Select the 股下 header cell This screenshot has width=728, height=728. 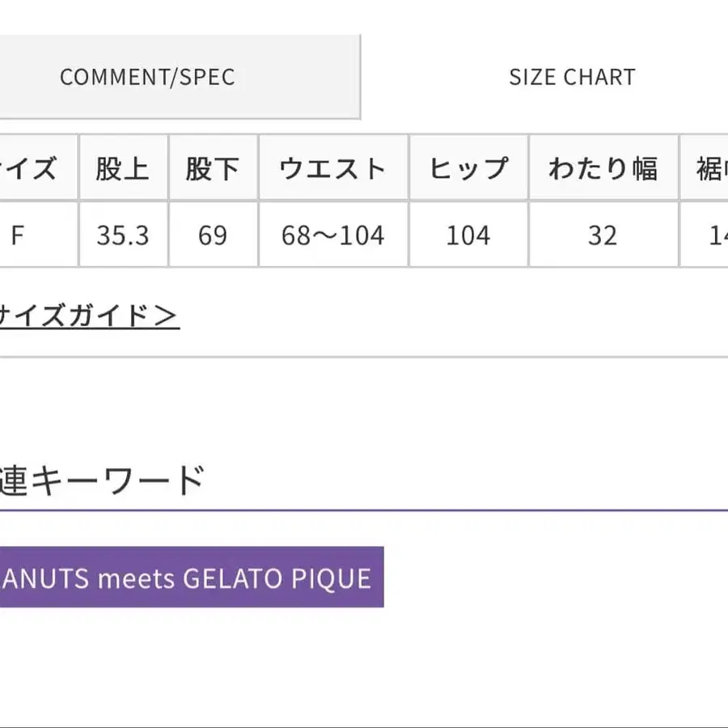coord(213,168)
